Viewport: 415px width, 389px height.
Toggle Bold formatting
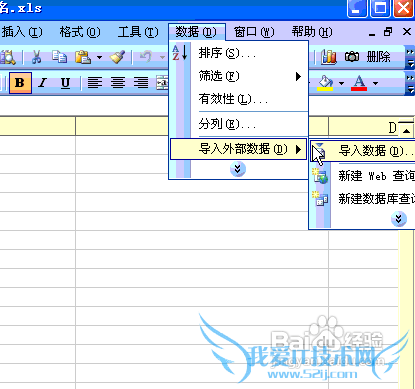point(20,83)
